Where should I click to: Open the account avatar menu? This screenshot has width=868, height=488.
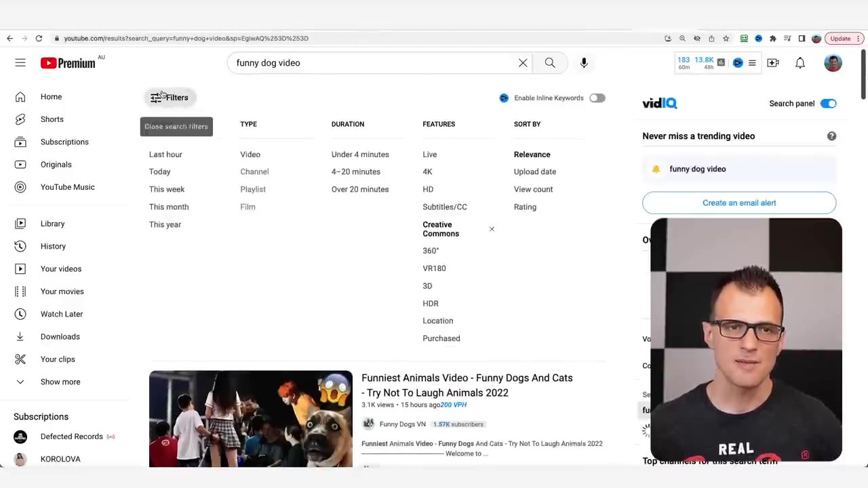pyautogui.click(x=833, y=63)
